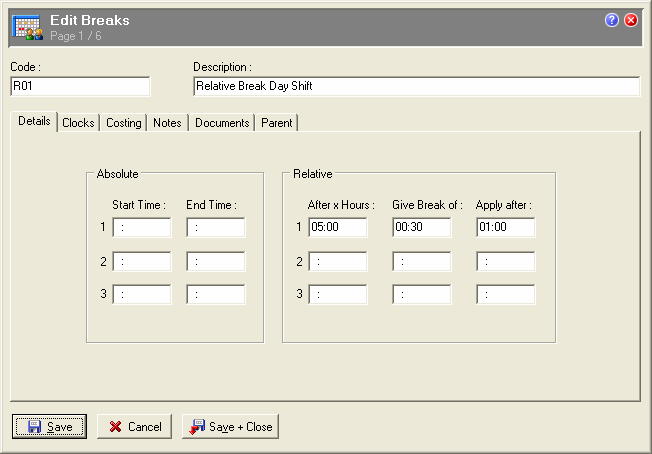The width and height of the screenshot is (652, 454).
Task: Close the Edit Breaks dialog
Action: point(631,20)
